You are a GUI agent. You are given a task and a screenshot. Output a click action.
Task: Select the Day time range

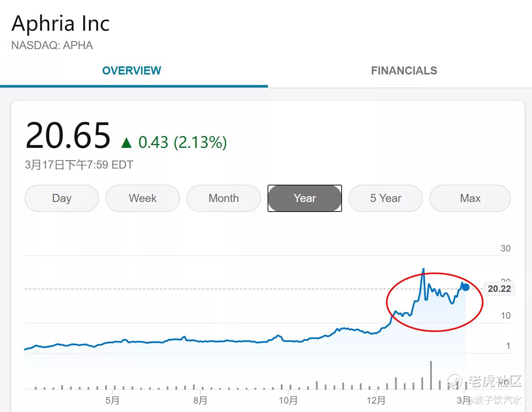[62, 198]
